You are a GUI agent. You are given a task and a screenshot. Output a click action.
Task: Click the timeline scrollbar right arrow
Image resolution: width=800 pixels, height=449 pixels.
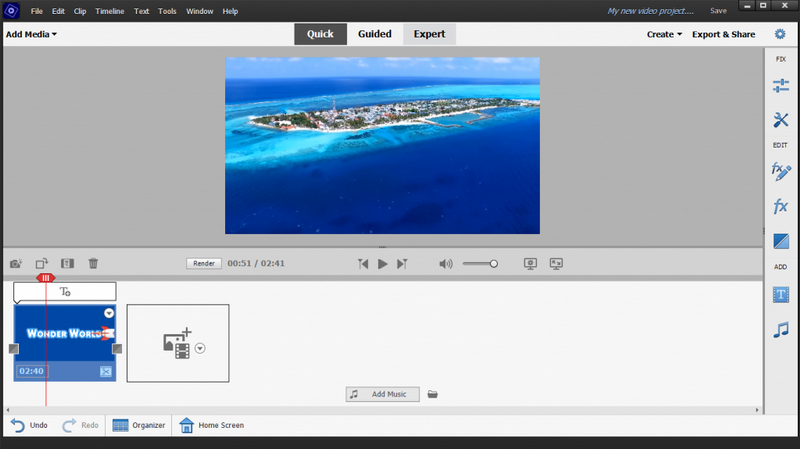(x=757, y=410)
